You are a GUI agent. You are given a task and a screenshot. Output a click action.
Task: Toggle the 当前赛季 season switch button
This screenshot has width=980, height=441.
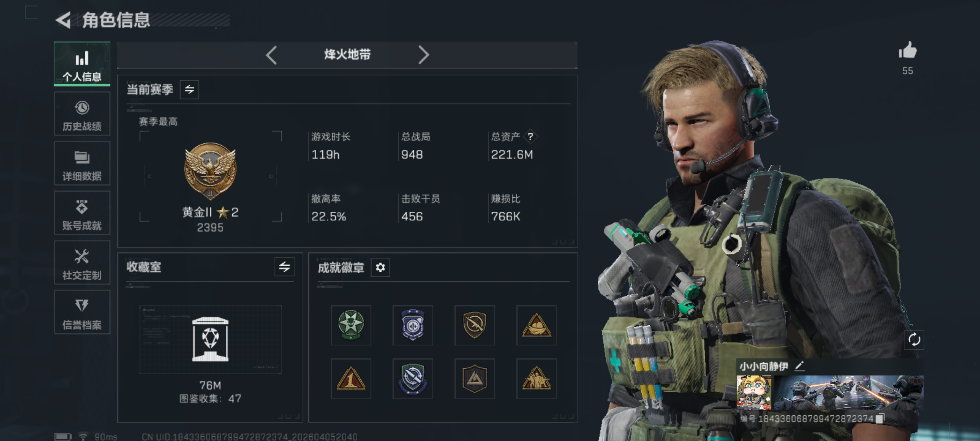(189, 89)
